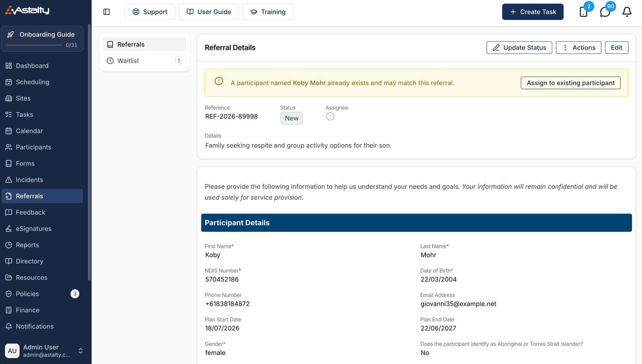
Task: Click the warning icon in duplicate alert
Action: (x=219, y=81)
